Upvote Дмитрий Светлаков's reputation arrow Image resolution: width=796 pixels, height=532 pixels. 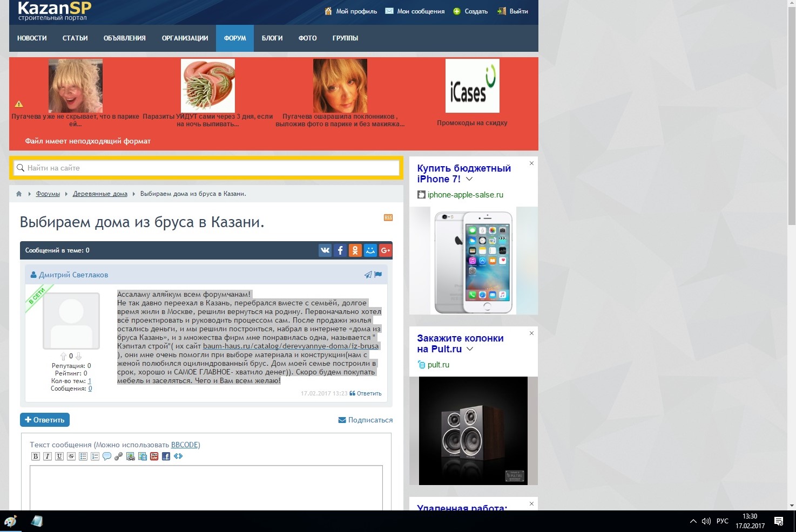63,356
